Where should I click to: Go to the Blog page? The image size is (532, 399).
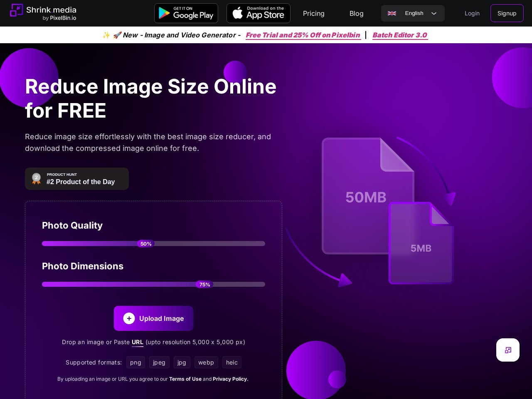tap(357, 13)
